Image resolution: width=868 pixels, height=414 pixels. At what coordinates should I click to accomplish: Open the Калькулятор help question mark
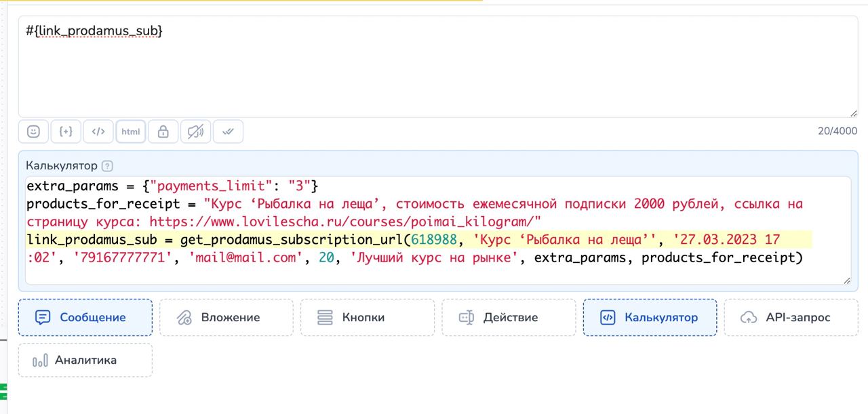(x=107, y=166)
